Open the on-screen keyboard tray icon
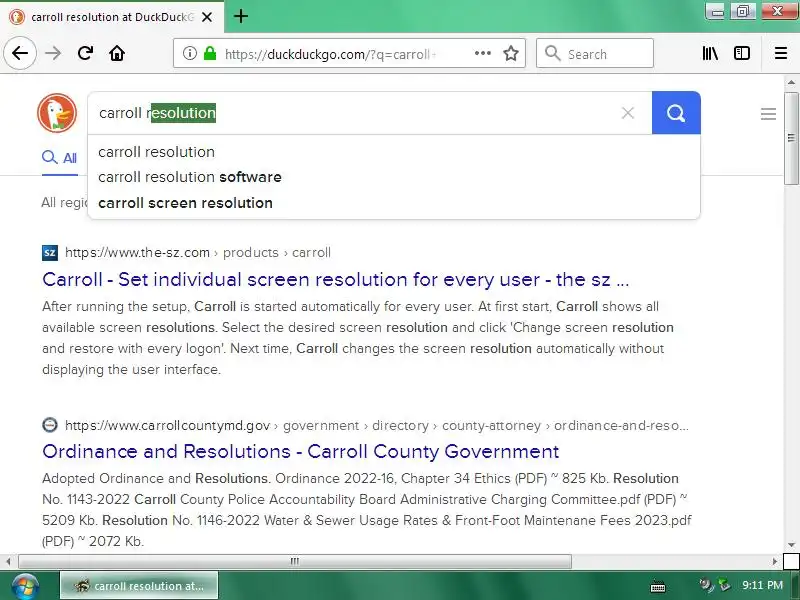 pos(658,586)
